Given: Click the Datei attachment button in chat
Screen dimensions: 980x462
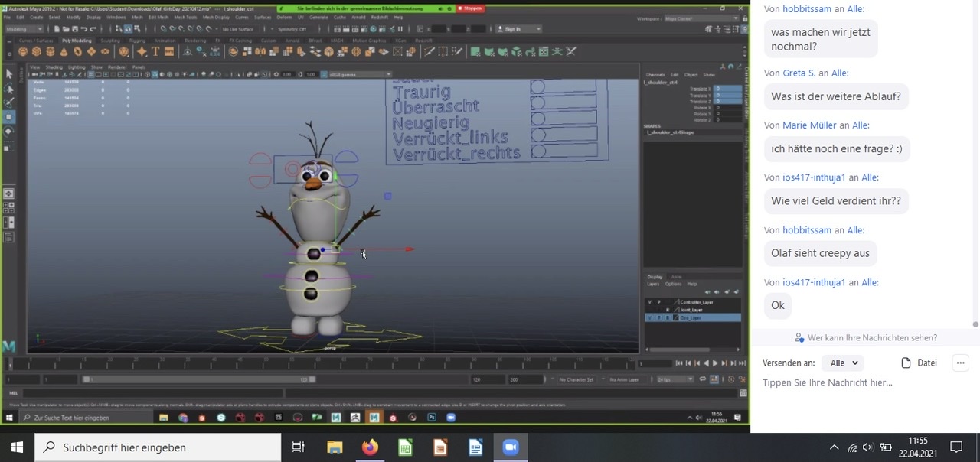Looking at the screenshot, I should coord(920,363).
